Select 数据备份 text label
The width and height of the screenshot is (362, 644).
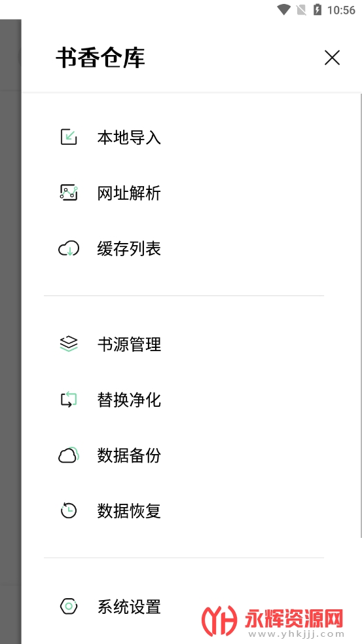[129, 455]
